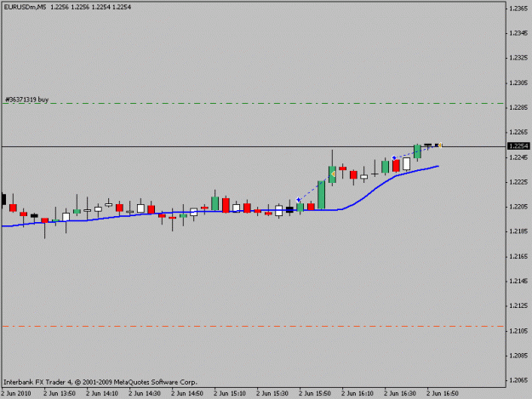Click the 2 Jun 16:30 time label
This screenshot has height=399, width=532.
tap(400, 394)
